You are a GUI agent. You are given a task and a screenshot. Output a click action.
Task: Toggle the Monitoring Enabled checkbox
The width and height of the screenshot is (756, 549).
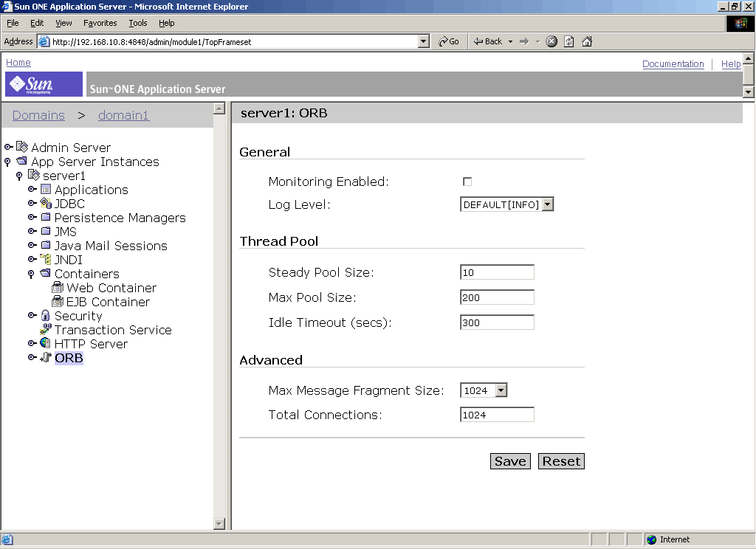click(x=467, y=182)
